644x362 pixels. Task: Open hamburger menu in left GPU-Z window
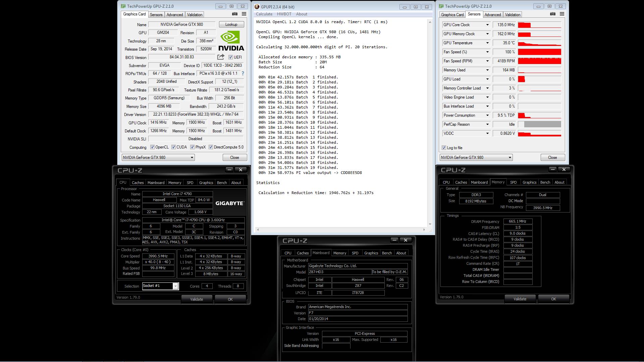coord(244,14)
